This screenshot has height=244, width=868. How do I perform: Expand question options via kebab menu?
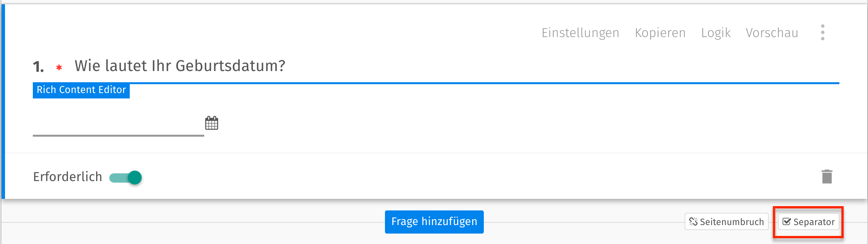click(x=822, y=32)
